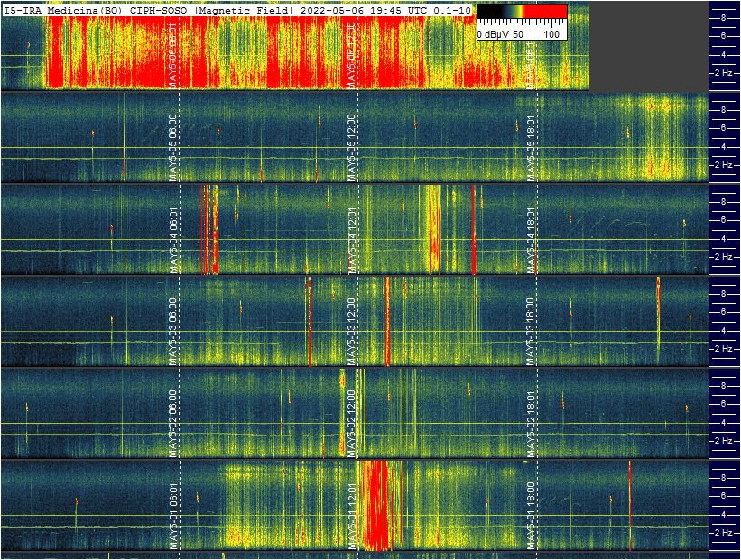Select the MAY5-05 12:00 time marker
Image resolution: width=741 pixels, height=560 pixels.
(352, 147)
